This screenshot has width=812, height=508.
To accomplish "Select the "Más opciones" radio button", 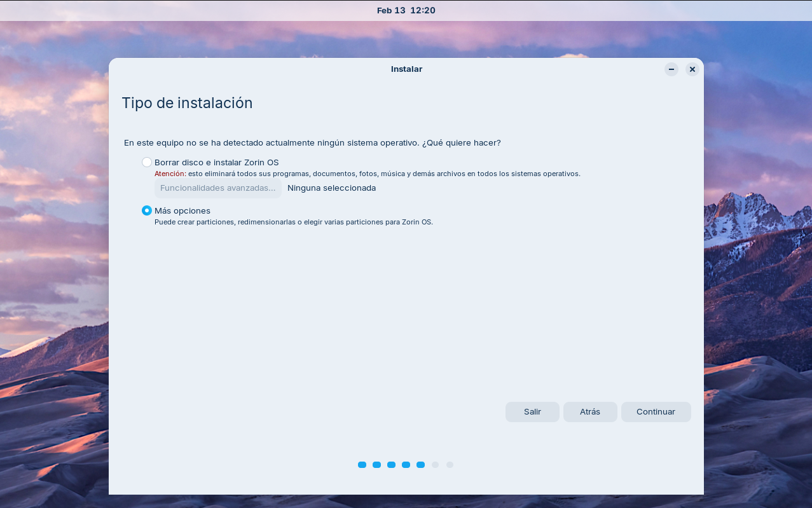I will click(x=147, y=210).
